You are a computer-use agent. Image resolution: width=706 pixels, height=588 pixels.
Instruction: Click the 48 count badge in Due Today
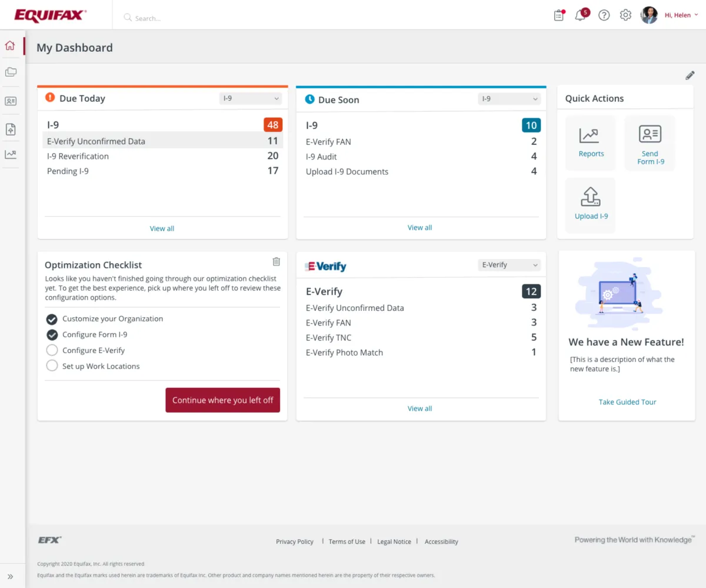(273, 125)
